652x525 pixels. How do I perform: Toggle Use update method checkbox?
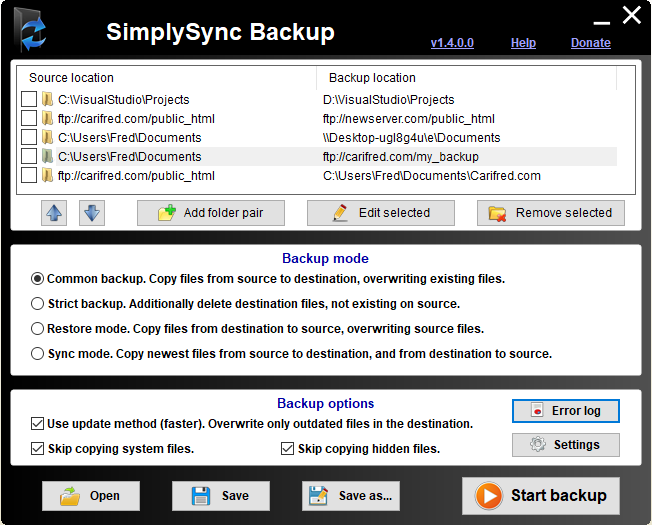coord(37,424)
